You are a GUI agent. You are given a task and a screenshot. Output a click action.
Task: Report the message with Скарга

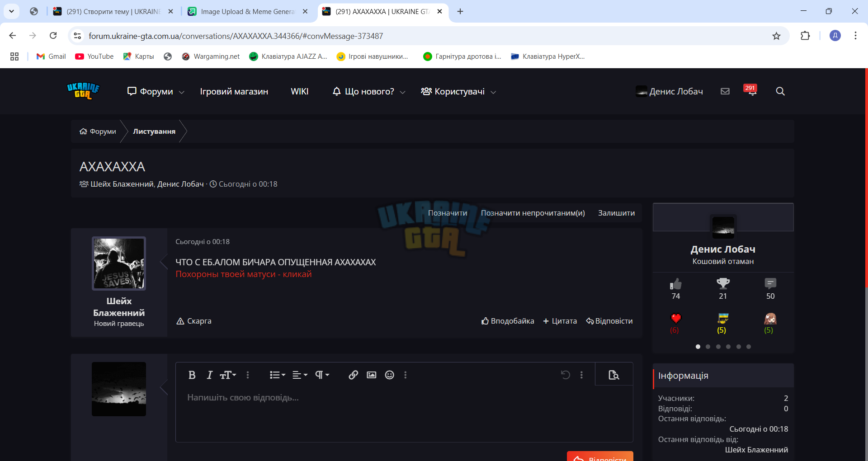(194, 321)
